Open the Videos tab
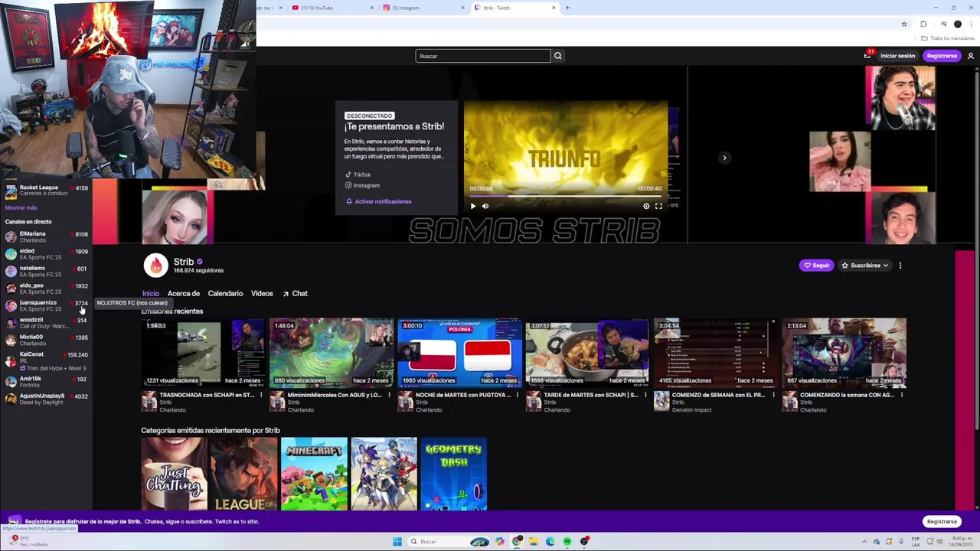Image resolution: width=980 pixels, height=551 pixels. click(x=262, y=293)
